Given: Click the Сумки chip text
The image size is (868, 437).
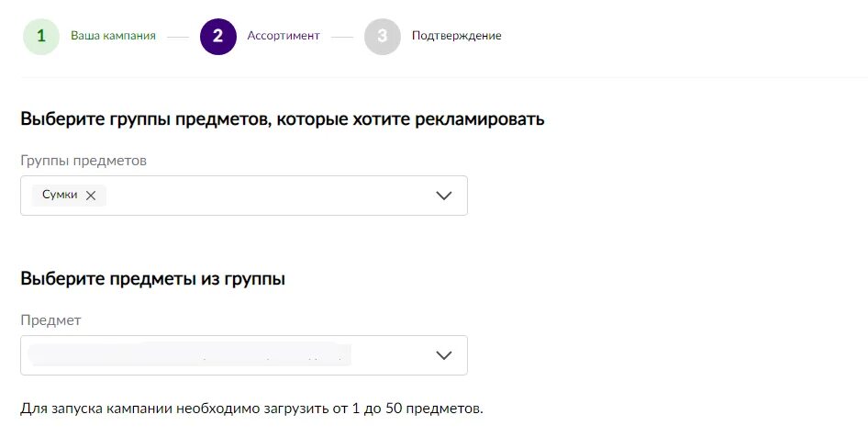Looking at the screenshot, I should point(60,196).
